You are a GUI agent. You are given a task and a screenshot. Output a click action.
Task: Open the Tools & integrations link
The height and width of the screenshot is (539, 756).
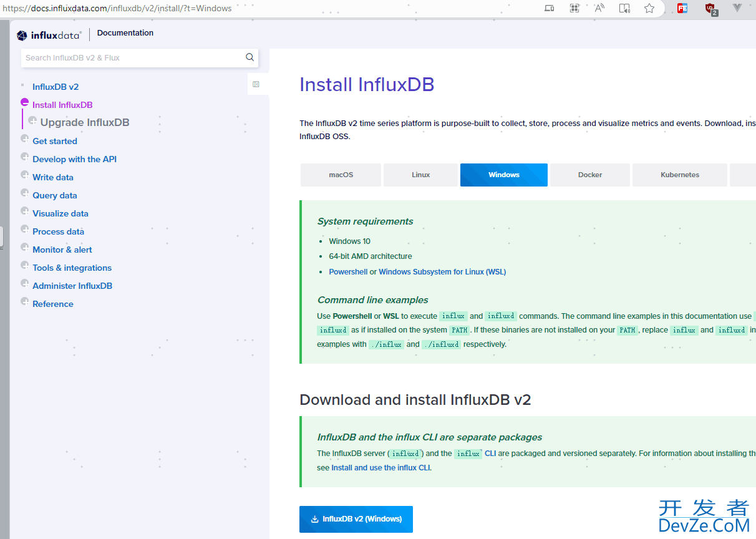pos(72,268)
